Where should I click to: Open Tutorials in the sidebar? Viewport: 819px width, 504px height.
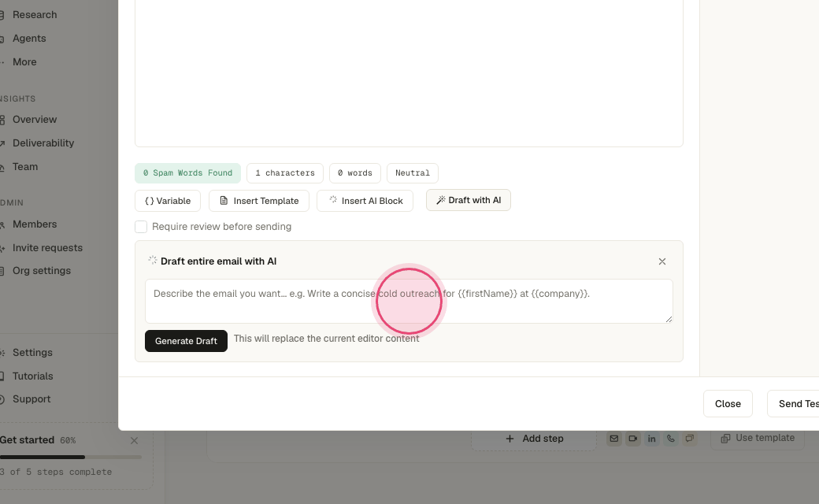pos(33,376)
